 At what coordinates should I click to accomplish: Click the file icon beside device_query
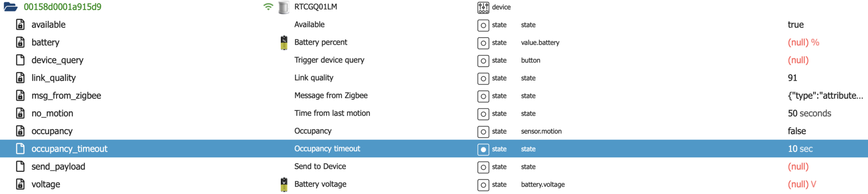click(20, 60)
